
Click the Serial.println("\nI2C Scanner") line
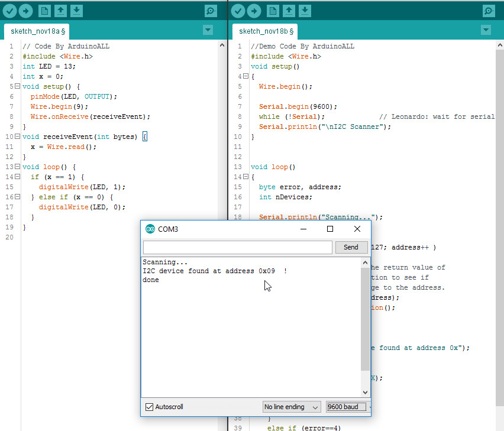[325, 127]
